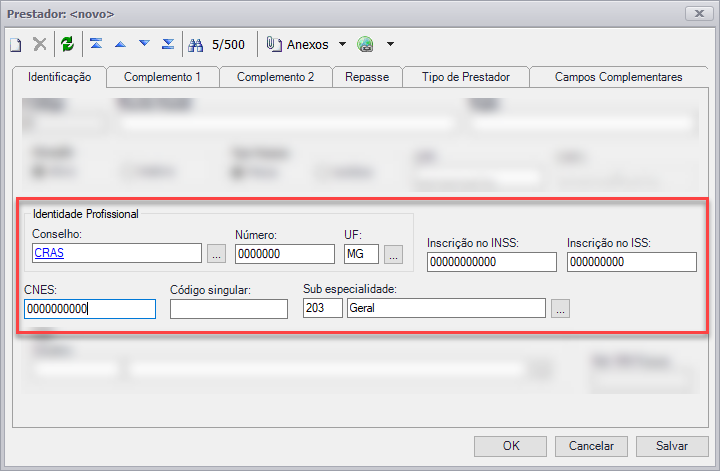Open the Campos Complementares tab
The width and height of the screenshot is (720, 471).
(619, 77)
